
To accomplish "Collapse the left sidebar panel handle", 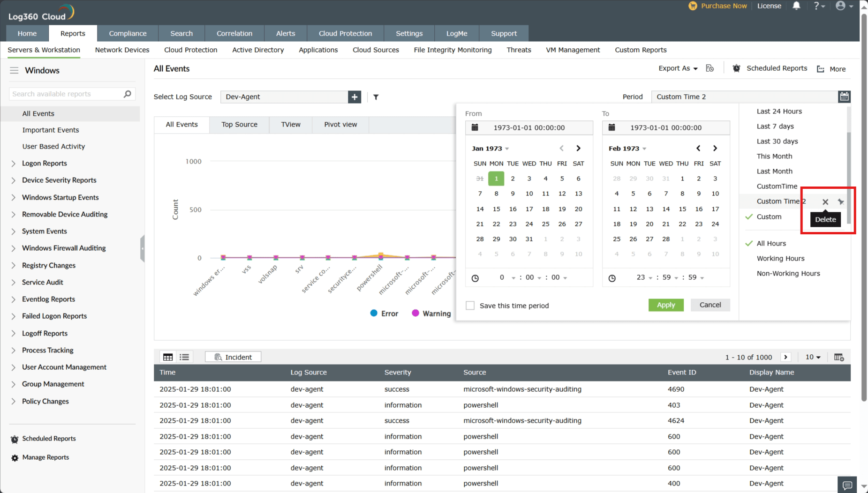I will point(142,248).
